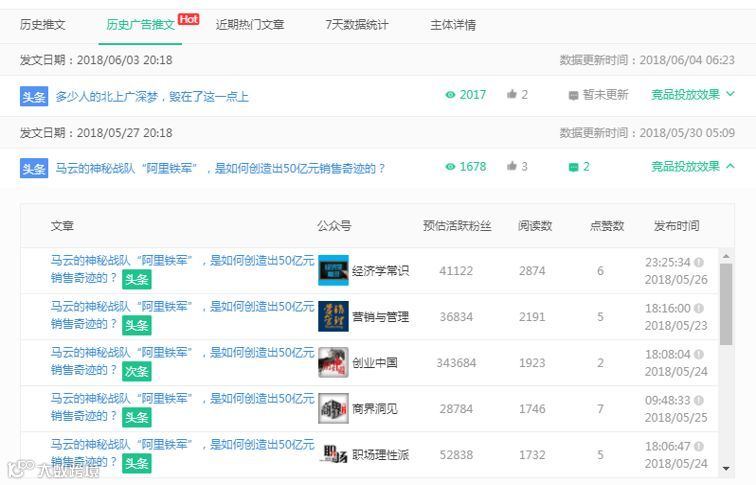The image size is (756, 485).
Task: Click 发文日期：2018/06/03 20:18 text
Action: [96, 60]
